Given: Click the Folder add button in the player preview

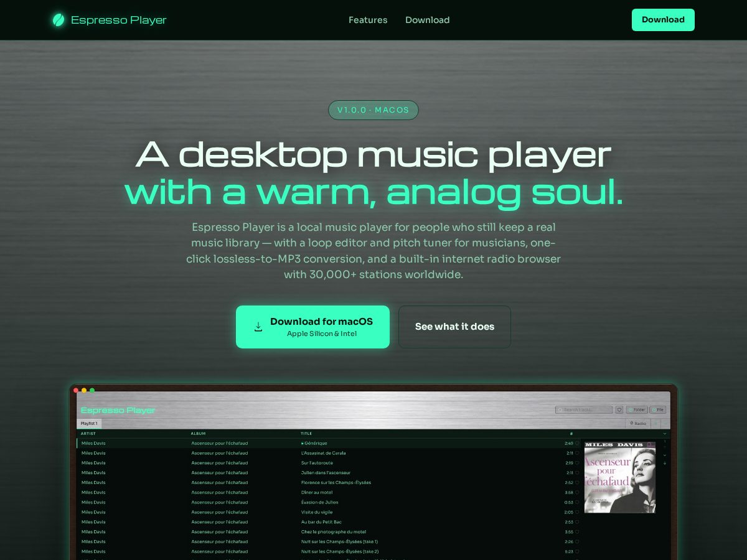Looking at the screenshot, I should (637, 410).
